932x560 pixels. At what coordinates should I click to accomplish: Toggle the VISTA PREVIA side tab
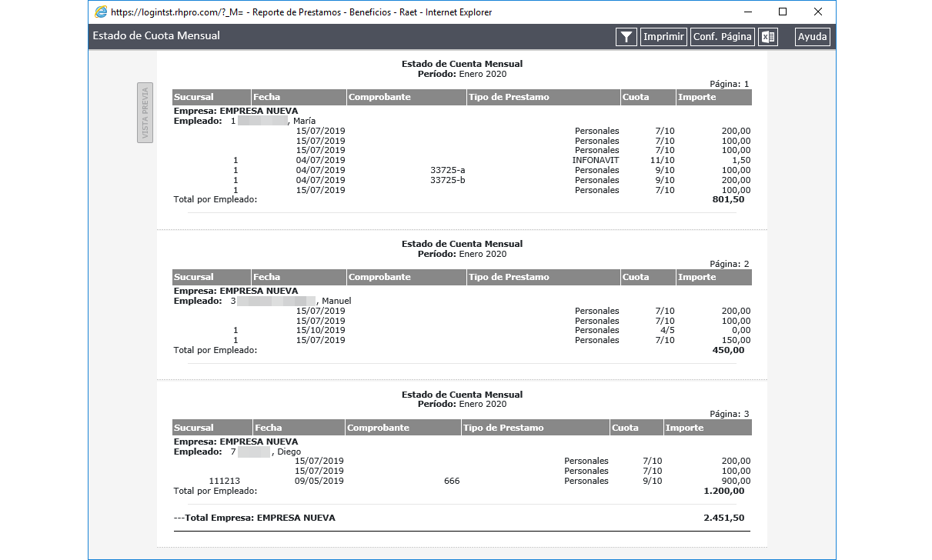145,112
